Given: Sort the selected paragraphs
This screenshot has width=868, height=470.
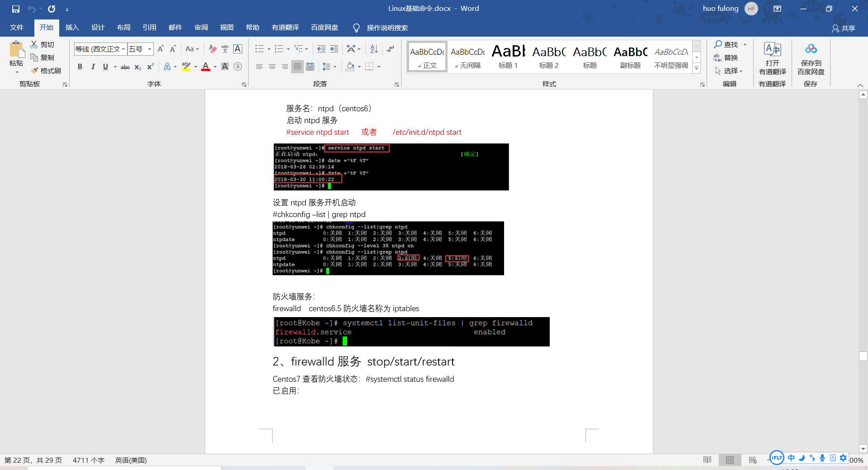Looking at the screenshot, I should point(373,49).
